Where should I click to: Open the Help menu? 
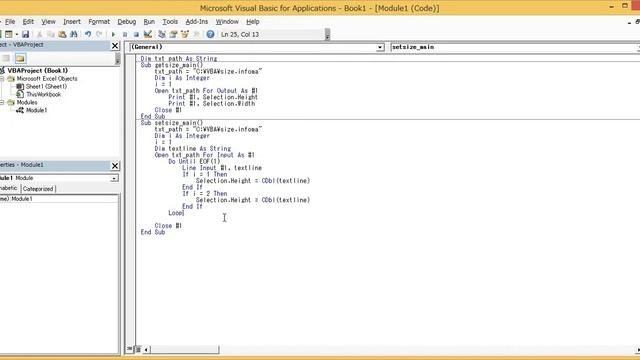[253, 22]
